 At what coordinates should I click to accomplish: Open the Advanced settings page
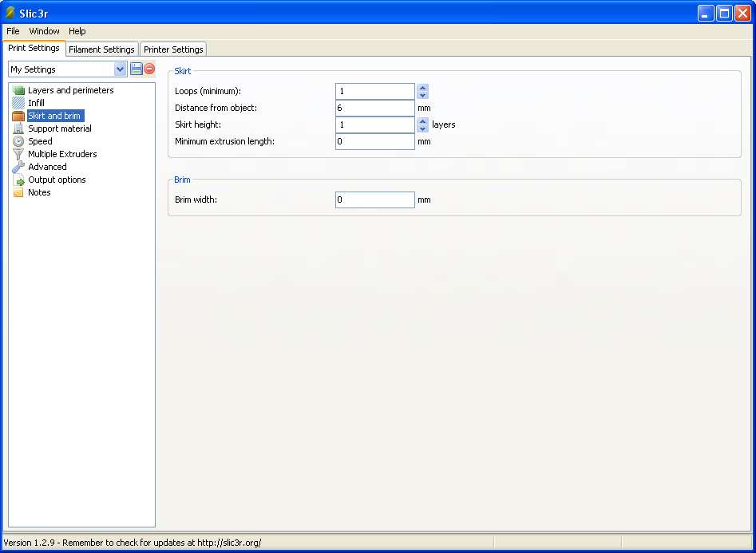click(x=47, y=167)
